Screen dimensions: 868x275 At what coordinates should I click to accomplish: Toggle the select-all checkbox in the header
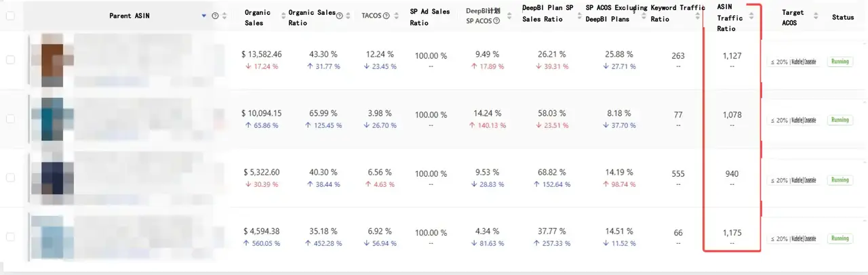point(10,16)
